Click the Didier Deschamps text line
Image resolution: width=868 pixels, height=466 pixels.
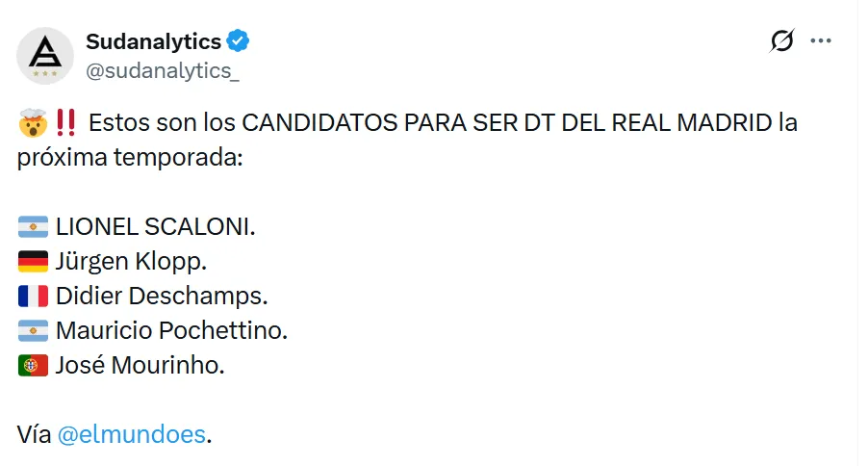[162, 297]
